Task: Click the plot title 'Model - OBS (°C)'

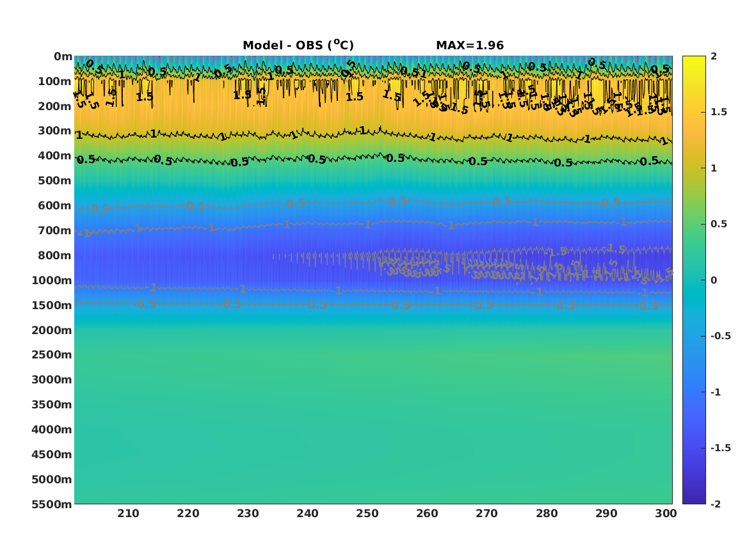Action: [x=298, y=45]
